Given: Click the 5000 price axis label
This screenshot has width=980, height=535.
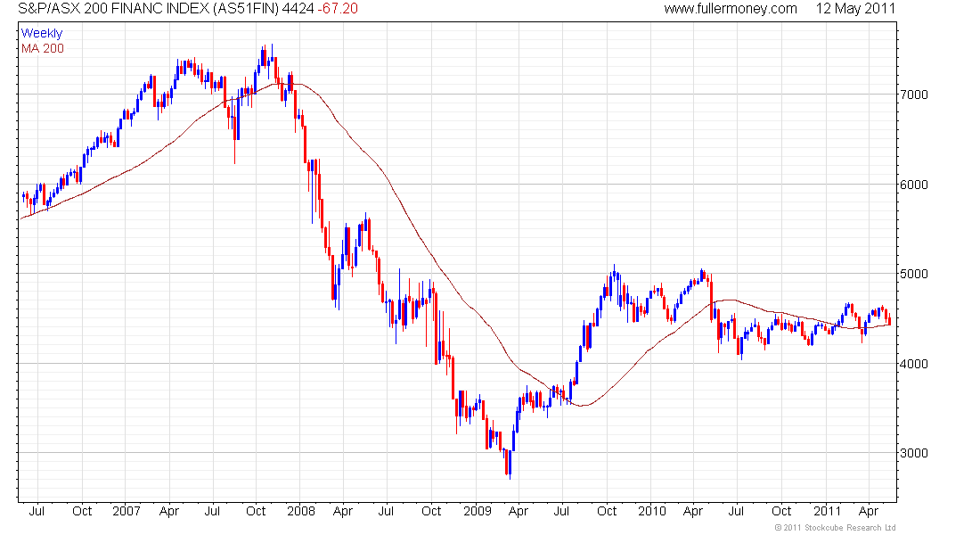Looking at the screenshot, I should point(914,274).
